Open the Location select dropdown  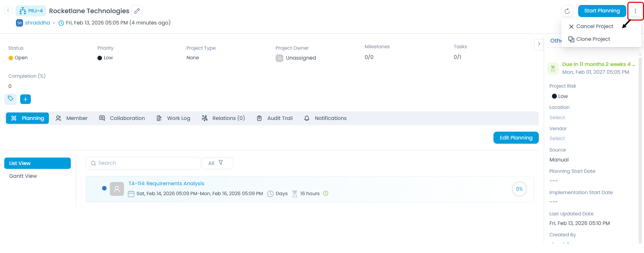click(x=557, y=117)
